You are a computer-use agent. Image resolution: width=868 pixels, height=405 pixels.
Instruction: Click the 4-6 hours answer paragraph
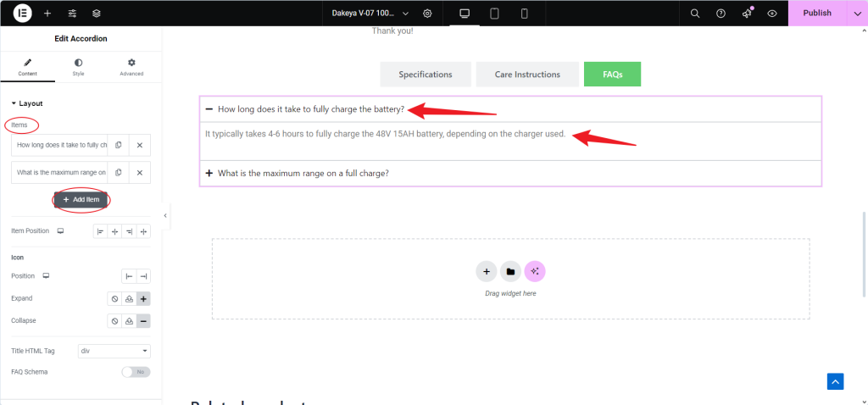386,134
